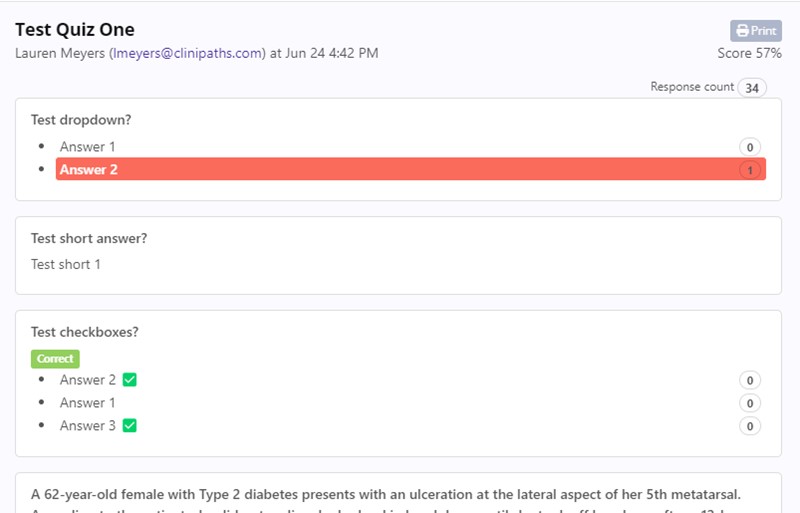Click the Test dropdown? question heading
Viewport: 800px width, 513px height.
[x=81, y=120]
